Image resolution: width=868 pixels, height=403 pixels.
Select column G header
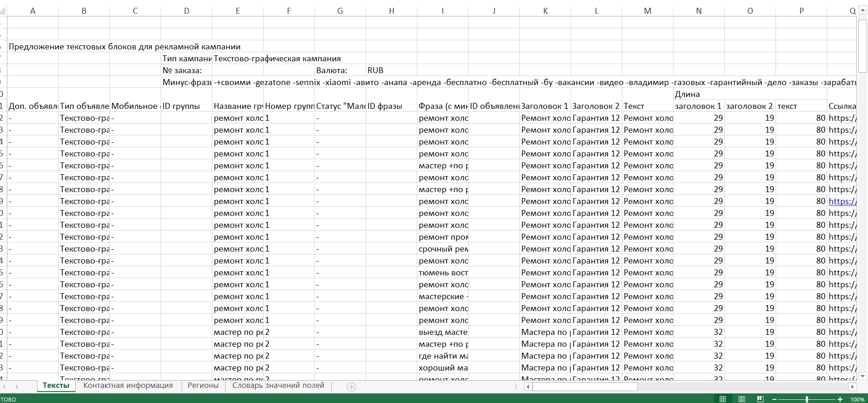tap(340, 11)
